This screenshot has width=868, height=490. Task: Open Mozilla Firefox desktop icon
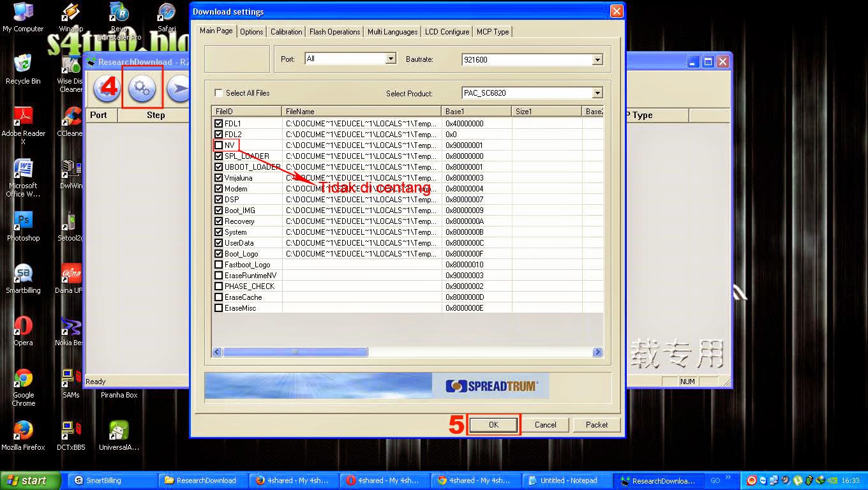click(x=23, y=435)
